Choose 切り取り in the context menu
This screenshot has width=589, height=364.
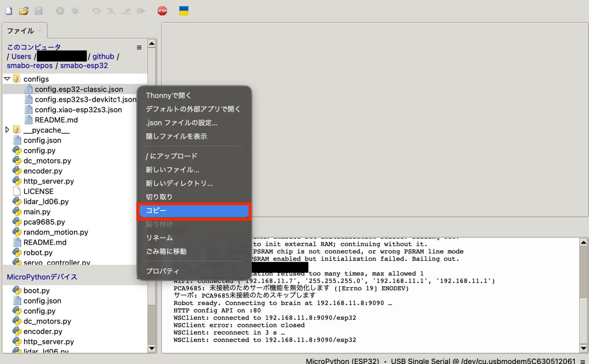coord(194,197)
